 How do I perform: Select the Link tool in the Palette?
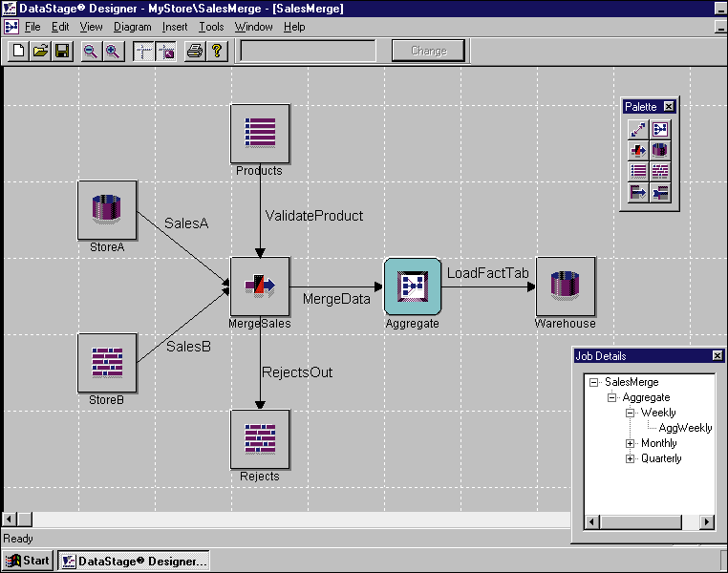(637, 129)
